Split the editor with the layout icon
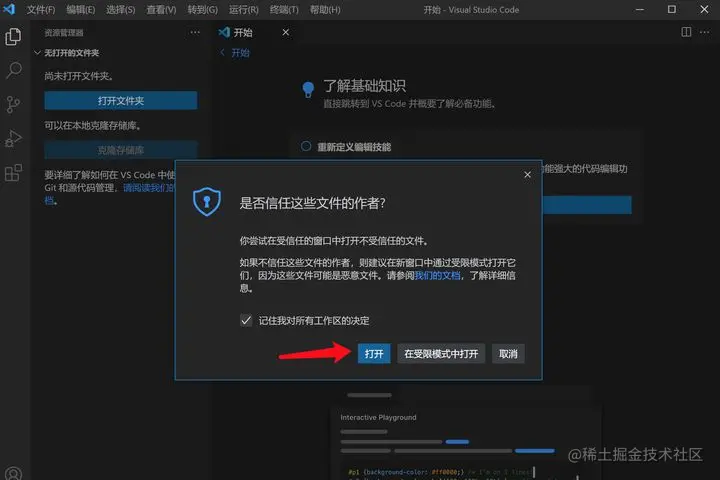This screenshot has height=480, width=720. [686, 32]
